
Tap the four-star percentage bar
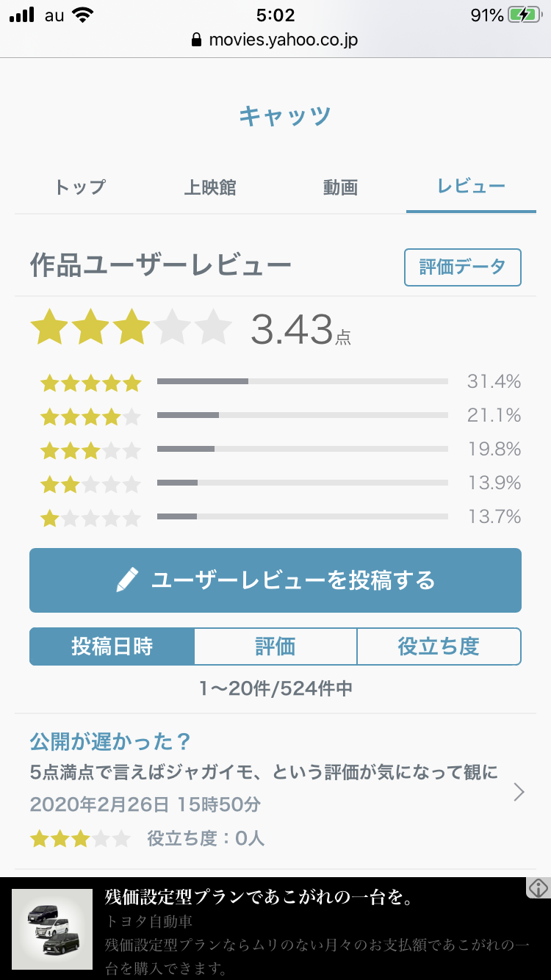302,416
